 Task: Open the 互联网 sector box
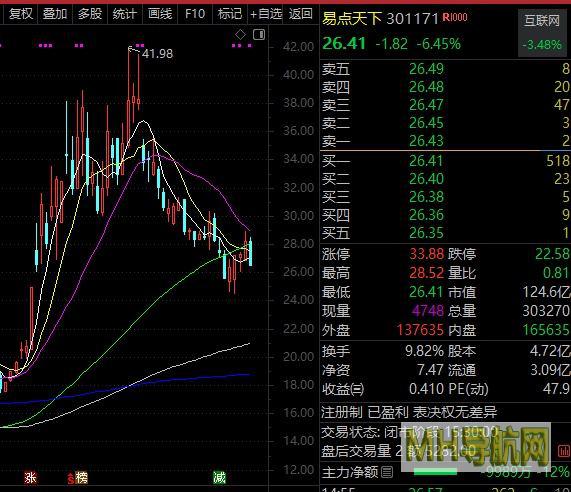[x=542, y=33]
